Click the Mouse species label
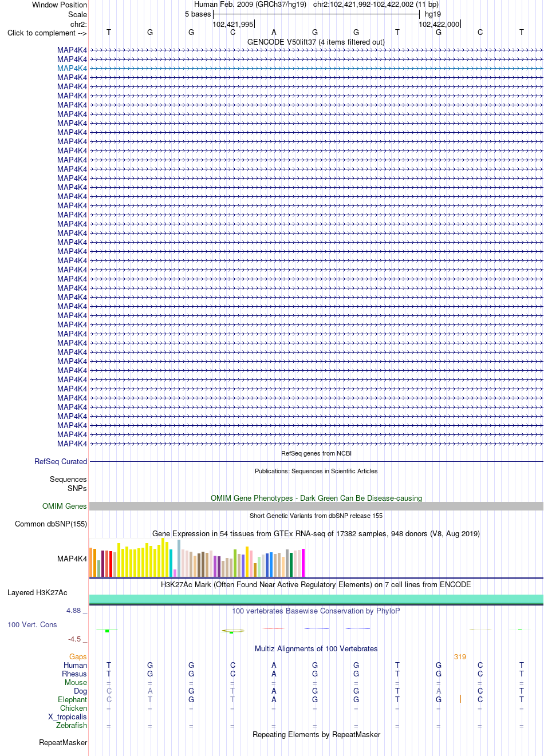This screenshot has width=544, height=756. [x=76, y=682]
